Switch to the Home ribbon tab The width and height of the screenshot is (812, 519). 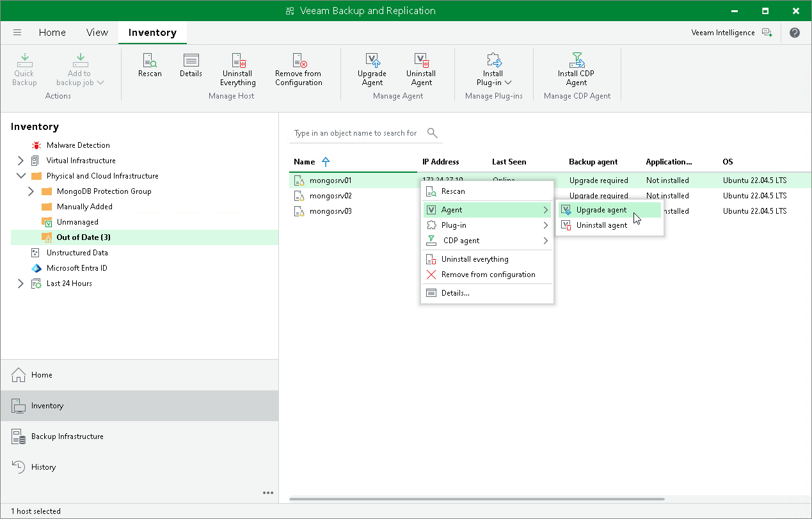[x=52, y=33]
